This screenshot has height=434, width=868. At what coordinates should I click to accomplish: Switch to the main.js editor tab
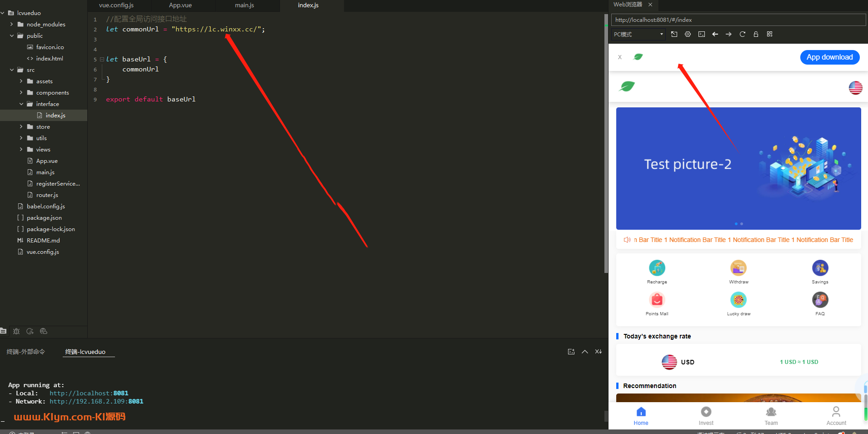[244, 5]
